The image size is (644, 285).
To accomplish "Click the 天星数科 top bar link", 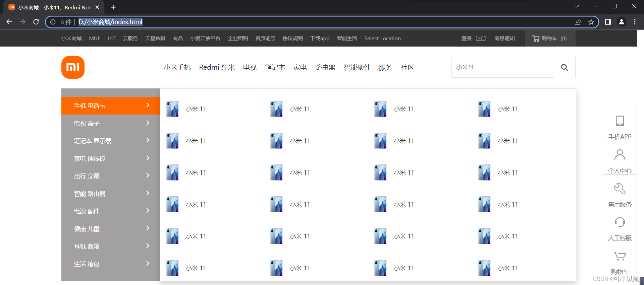I will pos(155,39).
